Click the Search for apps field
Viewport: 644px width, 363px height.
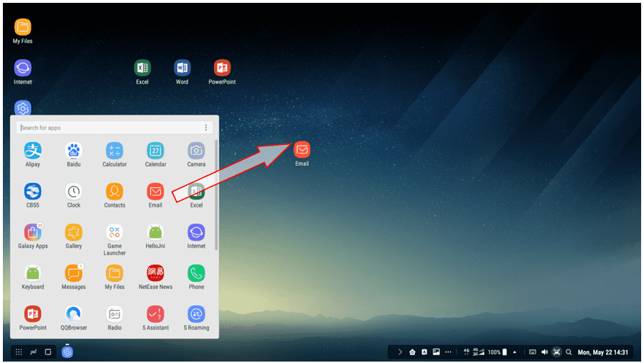point(108,128)
